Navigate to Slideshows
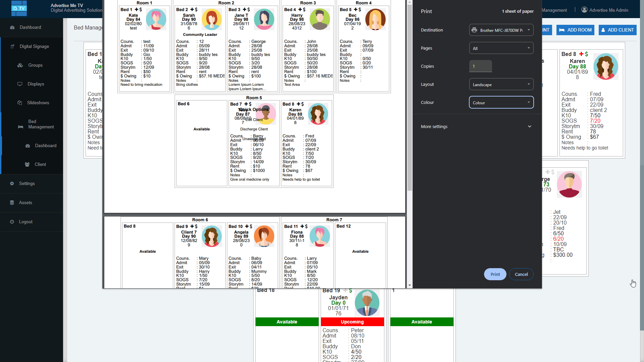The image size is (644, 362). [x=38, y=103]
